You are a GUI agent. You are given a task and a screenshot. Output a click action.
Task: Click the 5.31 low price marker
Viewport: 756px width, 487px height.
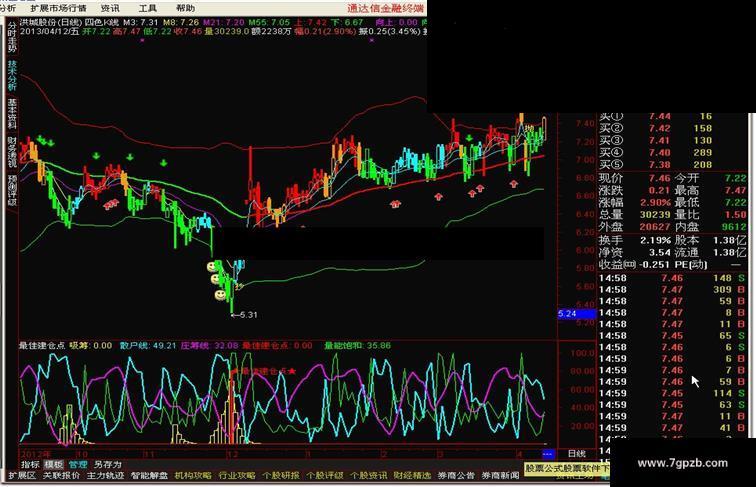point(245,315)
